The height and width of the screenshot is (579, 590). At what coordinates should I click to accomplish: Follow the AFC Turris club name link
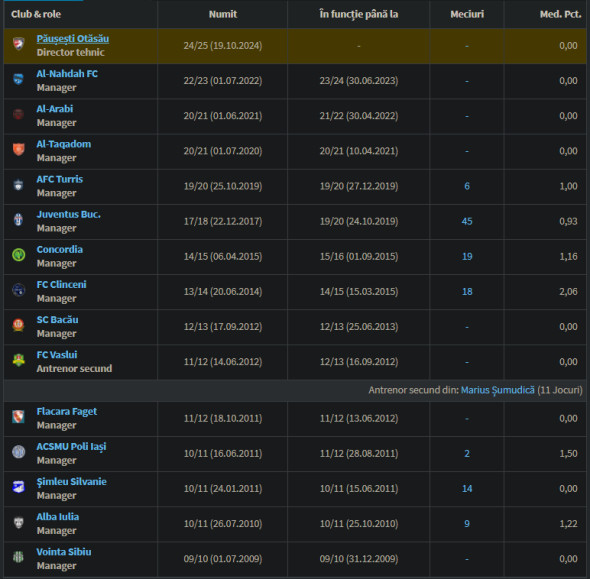[59, 179]
